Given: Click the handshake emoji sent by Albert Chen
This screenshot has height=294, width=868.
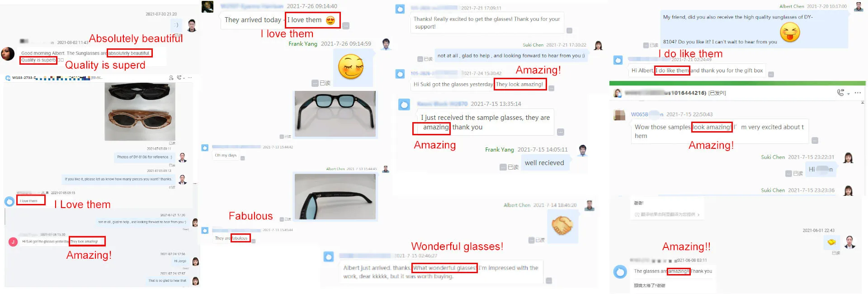Looking at the screenshot, I should pyautogui.click(x=562, y=225).
